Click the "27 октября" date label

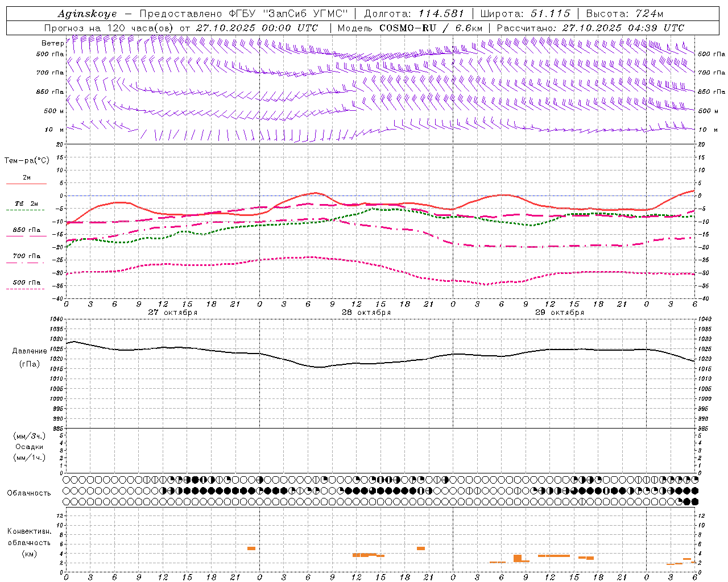point(173,313)
